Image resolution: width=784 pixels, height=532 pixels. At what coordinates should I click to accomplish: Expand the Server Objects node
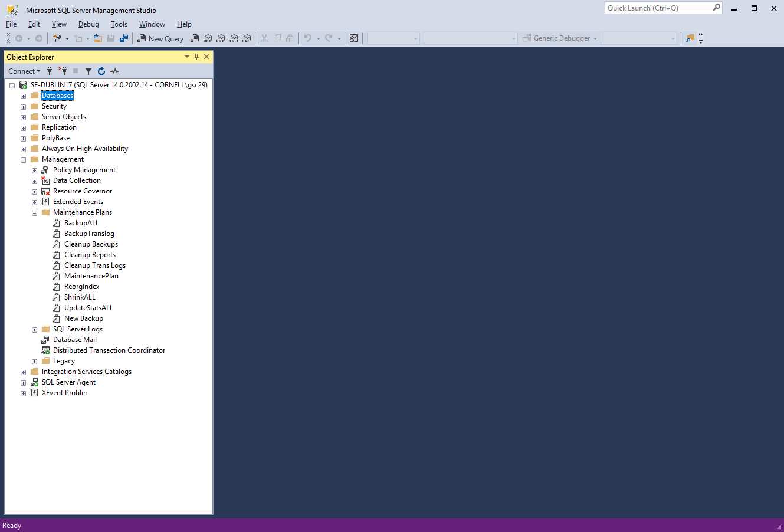pos(23,117)
